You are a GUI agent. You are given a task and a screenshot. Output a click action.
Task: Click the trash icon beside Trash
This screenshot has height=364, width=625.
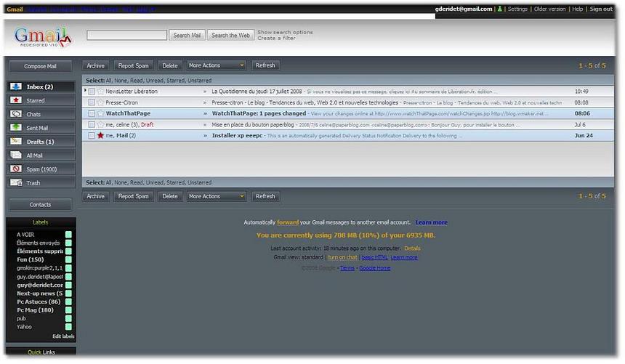click(x=16, y=182)
